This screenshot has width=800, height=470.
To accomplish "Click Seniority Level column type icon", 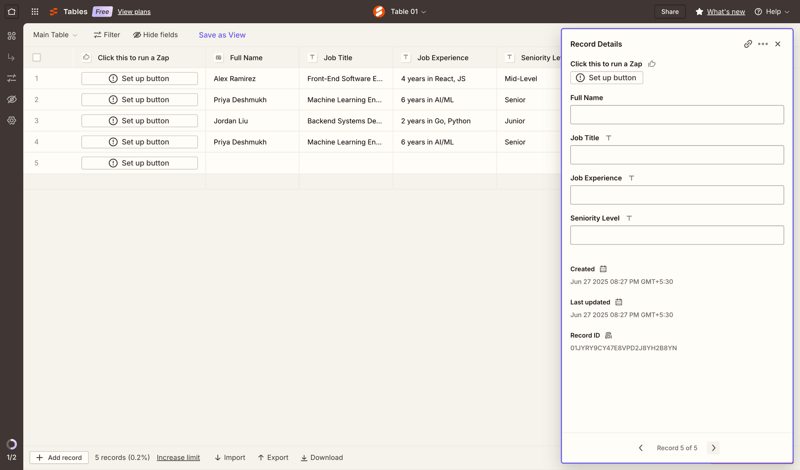I will point(509,58).
